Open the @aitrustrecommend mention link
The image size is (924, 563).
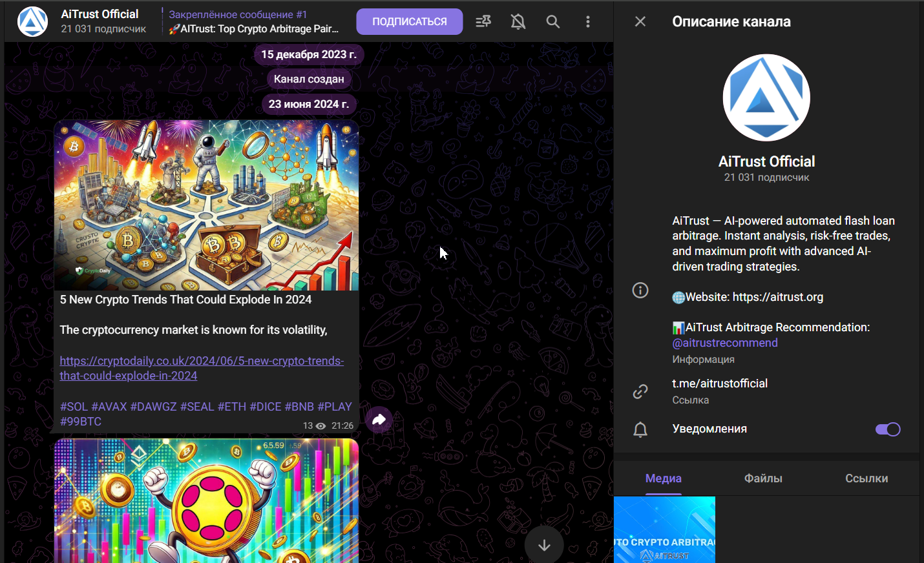click(725, 343)
